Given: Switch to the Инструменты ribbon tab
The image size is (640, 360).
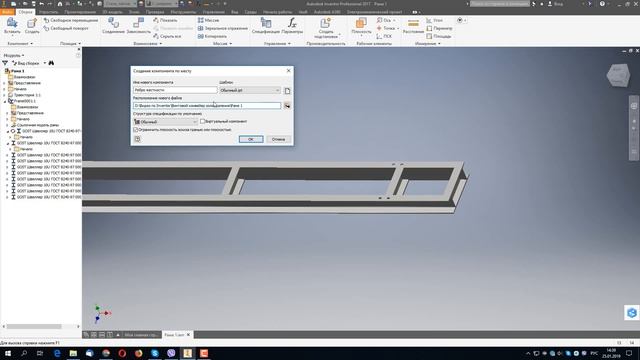Looking at the screenshot, I should click(x=183, y=12).
